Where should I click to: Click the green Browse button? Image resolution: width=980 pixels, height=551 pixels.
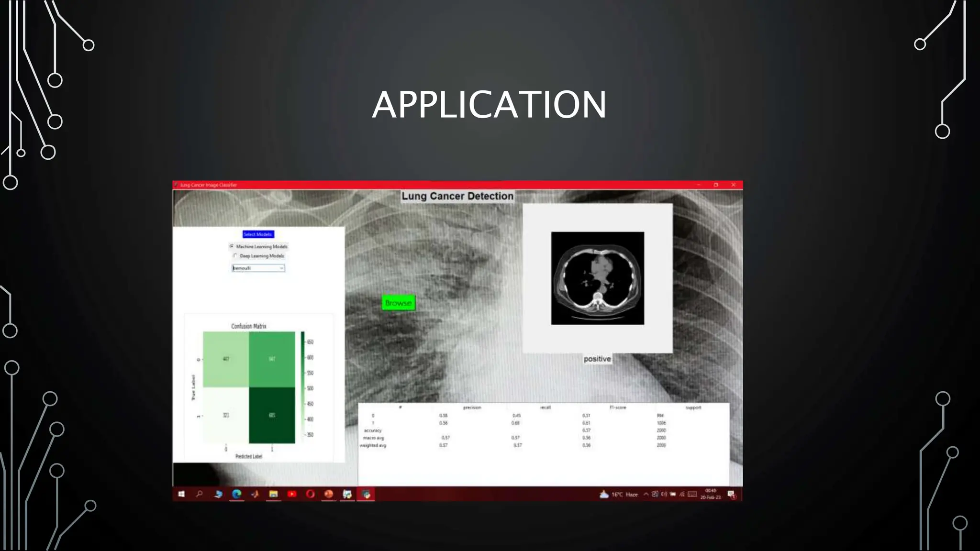tap(398, 303)
